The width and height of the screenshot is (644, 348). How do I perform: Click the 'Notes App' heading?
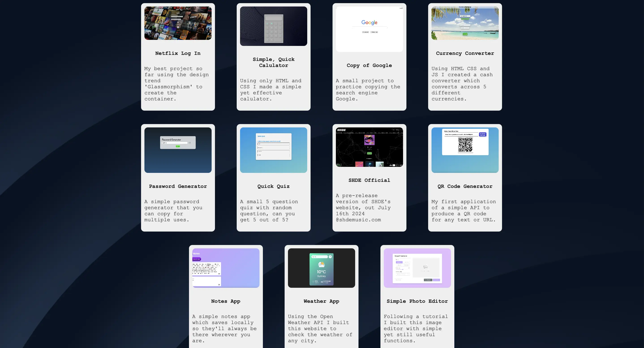tap(226, 301)
